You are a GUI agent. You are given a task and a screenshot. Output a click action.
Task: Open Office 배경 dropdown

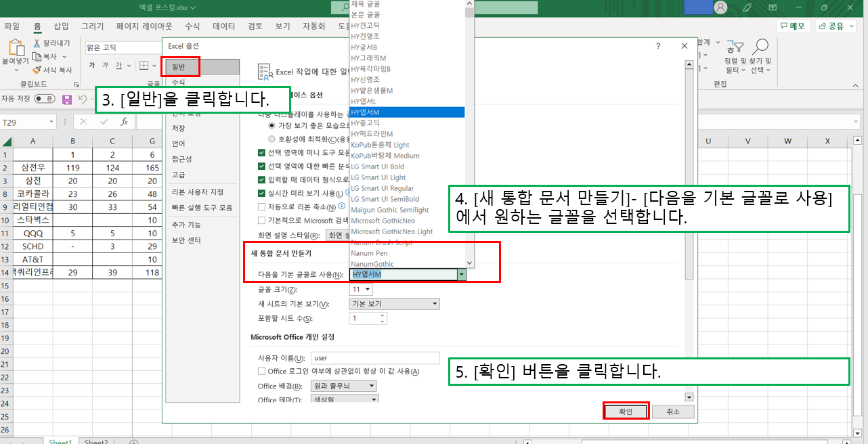[x=344, y=386]
